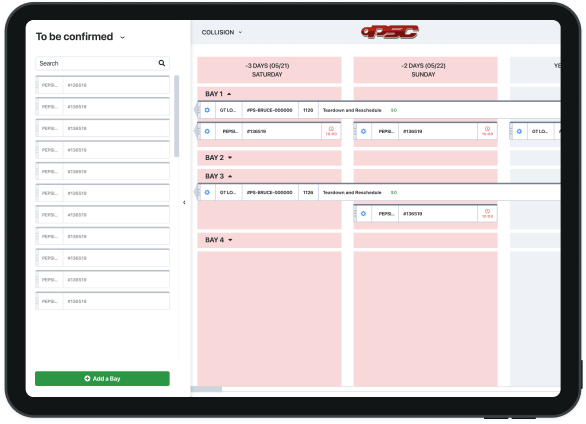Open gear settings on BAY 3 Sunday PEPSI job
Image resolution: width=586 pixels, height=424 pixels.
click(x=363, y=214)
